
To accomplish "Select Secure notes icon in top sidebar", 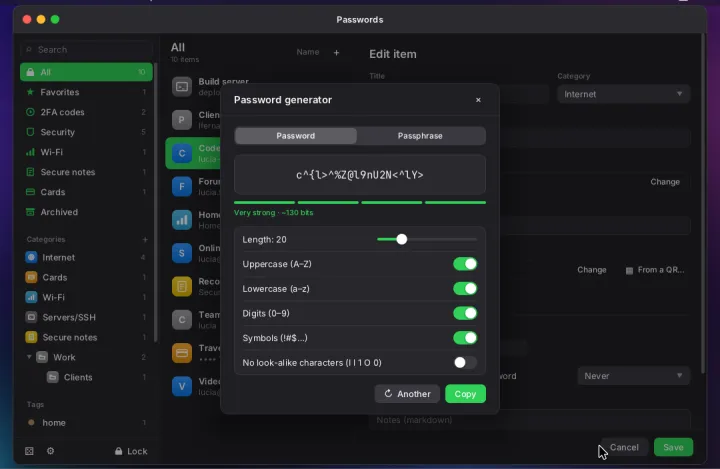I will pyautogui.click(x=30, y=172).
